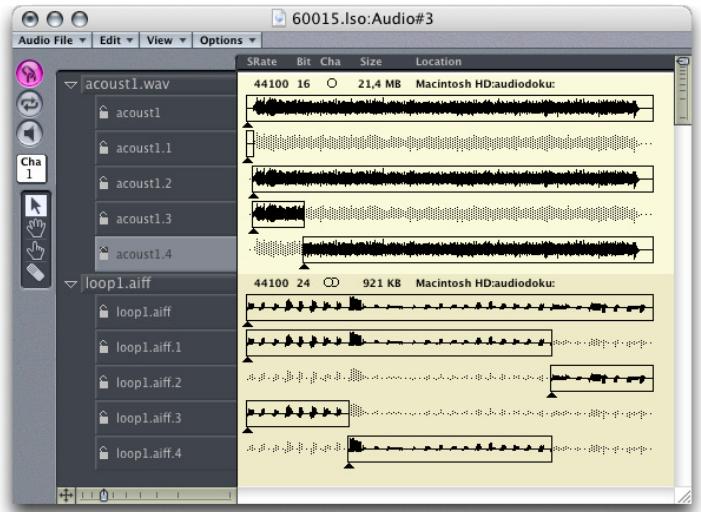The height and width of the screenshot is (512, 701).
Task: Select the loop1.aiff.3 region name
Action: [148, 418]
